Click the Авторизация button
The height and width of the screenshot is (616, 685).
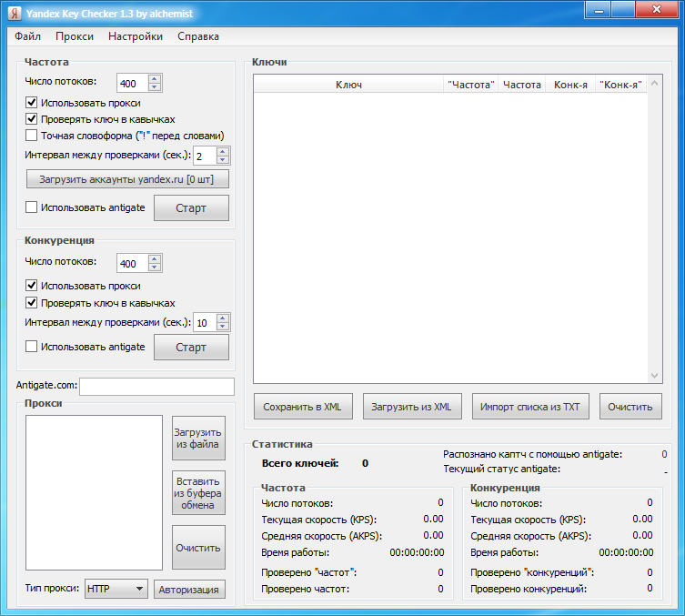(189, 590)
